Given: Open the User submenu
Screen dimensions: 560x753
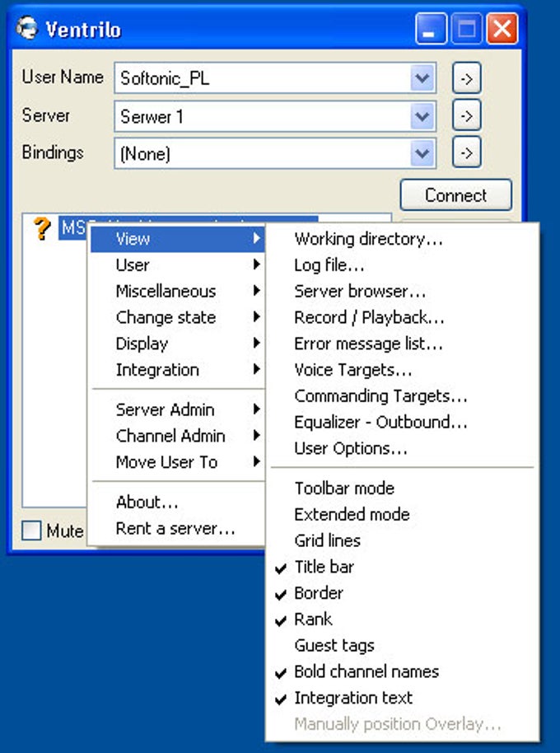Looking at the screenshot, I should pyautogui.click(x=178, y=264).
